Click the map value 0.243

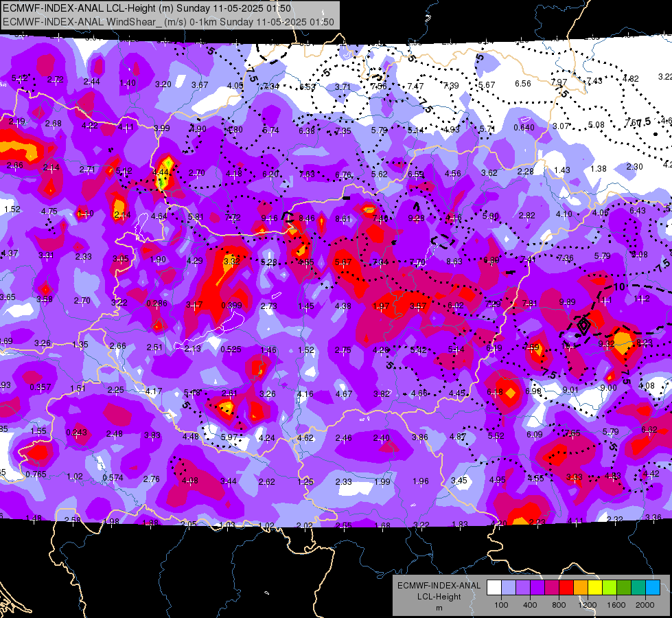[77, 433]
